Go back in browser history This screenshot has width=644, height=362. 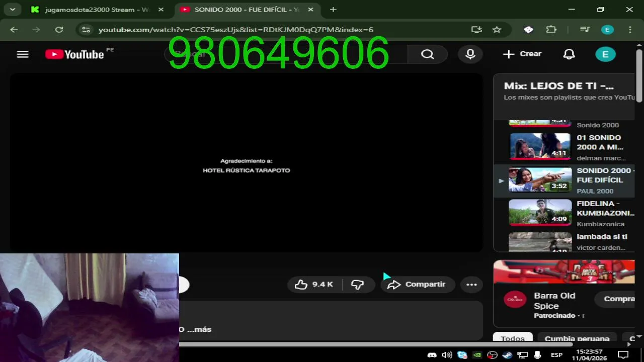[14, 30]
